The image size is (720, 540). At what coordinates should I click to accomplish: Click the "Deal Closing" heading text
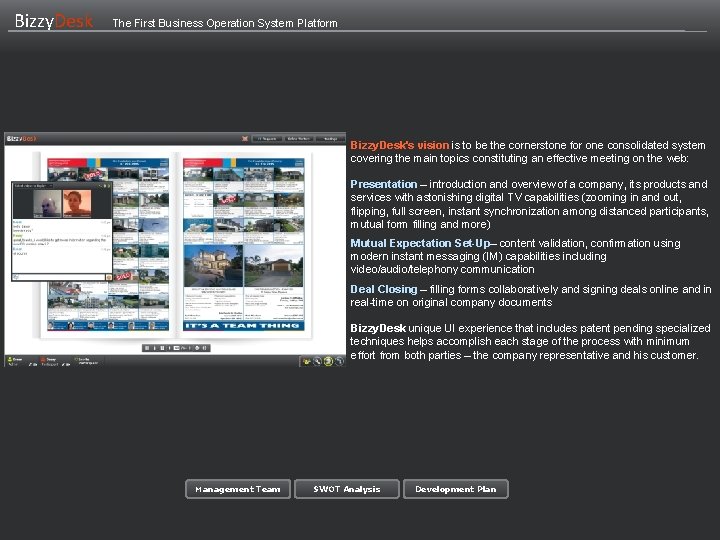[383, 289]
